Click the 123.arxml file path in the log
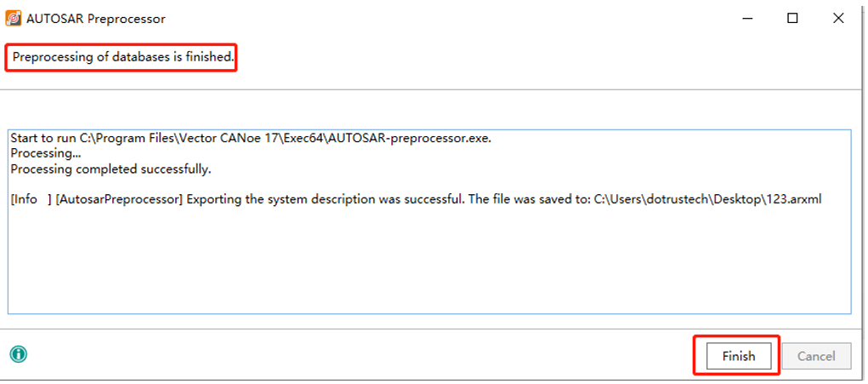 point(707,199)
